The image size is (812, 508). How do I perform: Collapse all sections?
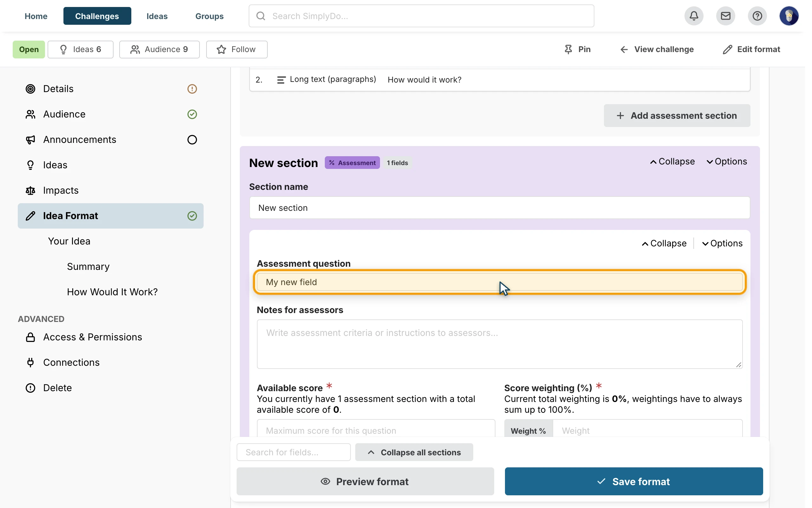[x=414, y=452]
